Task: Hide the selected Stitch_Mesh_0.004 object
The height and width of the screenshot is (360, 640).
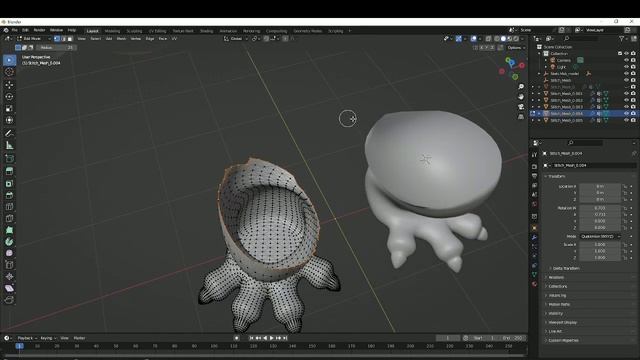Action: [x=627, y=113]
